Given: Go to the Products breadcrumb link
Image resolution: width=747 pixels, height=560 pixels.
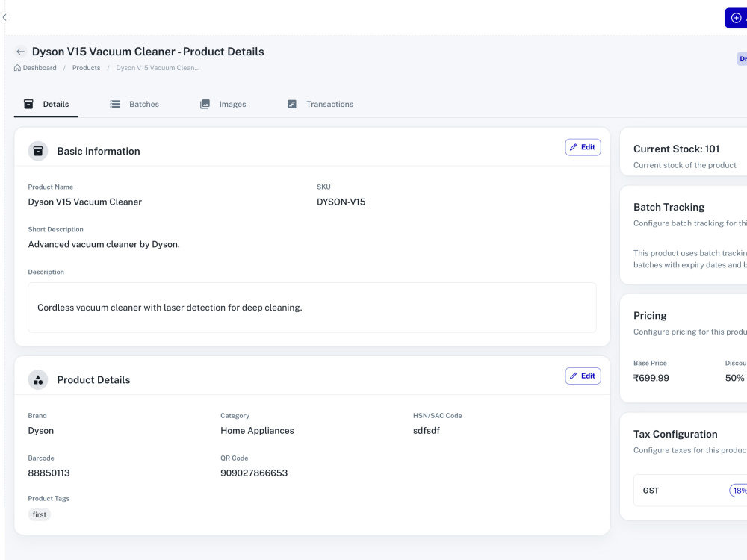Looking at the screenshot, I should pos(86,68).
